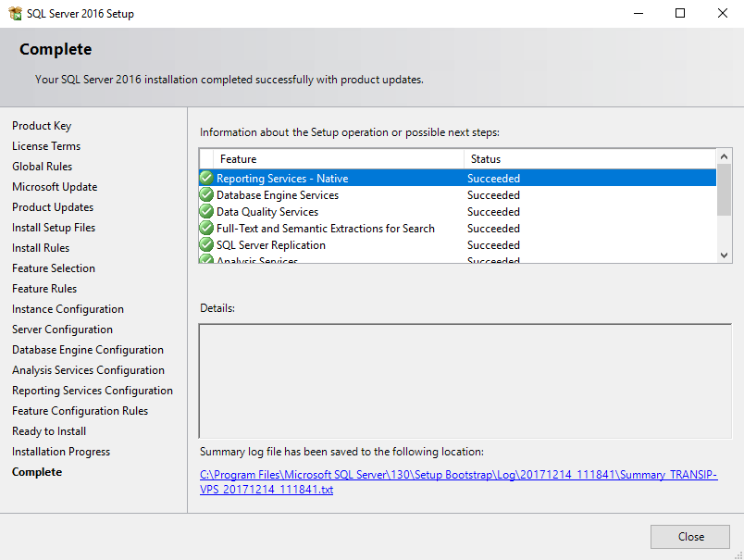Click the bold Complete step in sidebar
Image resolution: width=744 pixels, height=560 pixels.
[37, 472]
